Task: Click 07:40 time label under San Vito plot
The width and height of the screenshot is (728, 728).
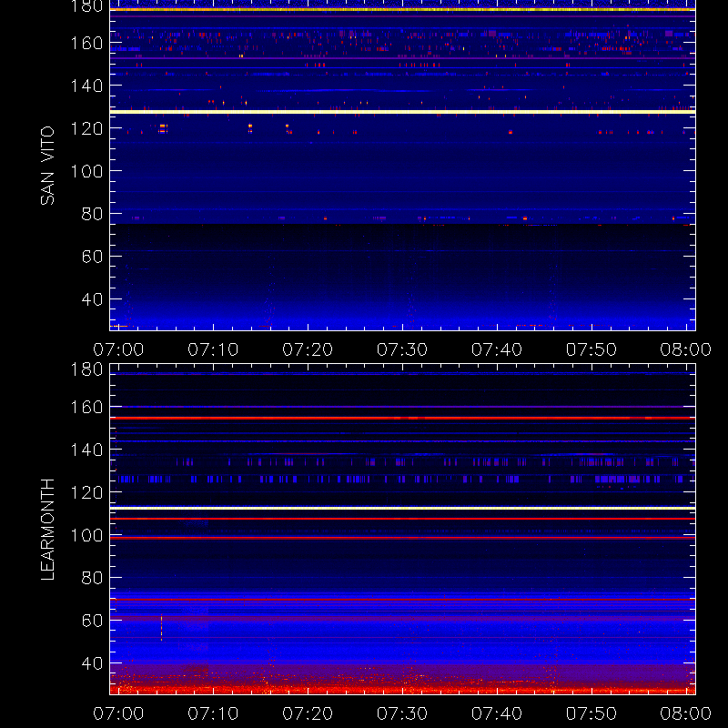Action: [497, 349]
